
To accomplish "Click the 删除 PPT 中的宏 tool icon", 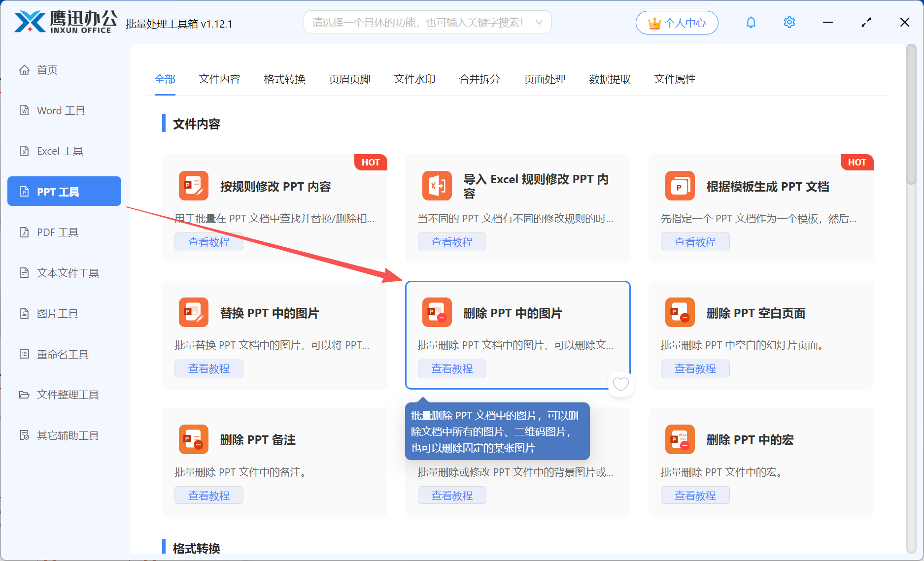I will [x=680, y=439].
